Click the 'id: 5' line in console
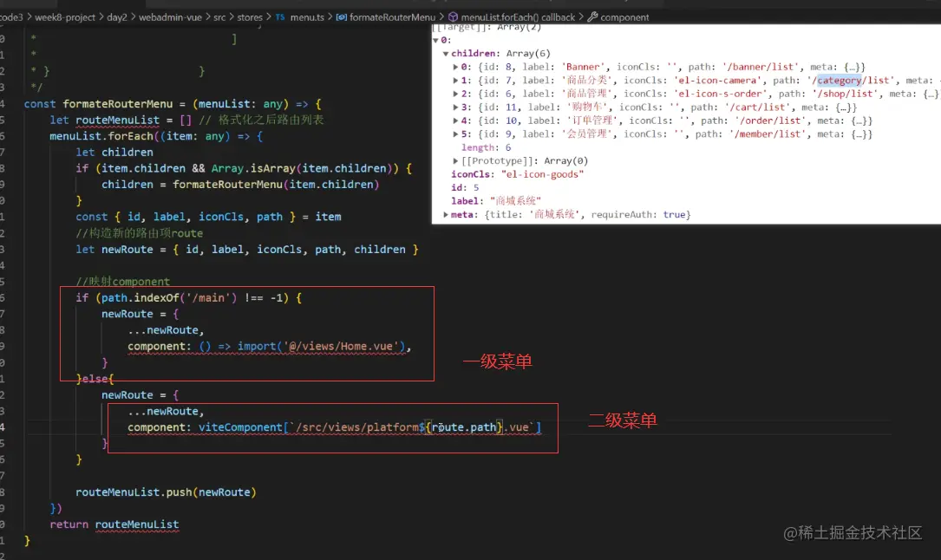Image resolution: width=941 pixels, height=560 pixels. 465,187
